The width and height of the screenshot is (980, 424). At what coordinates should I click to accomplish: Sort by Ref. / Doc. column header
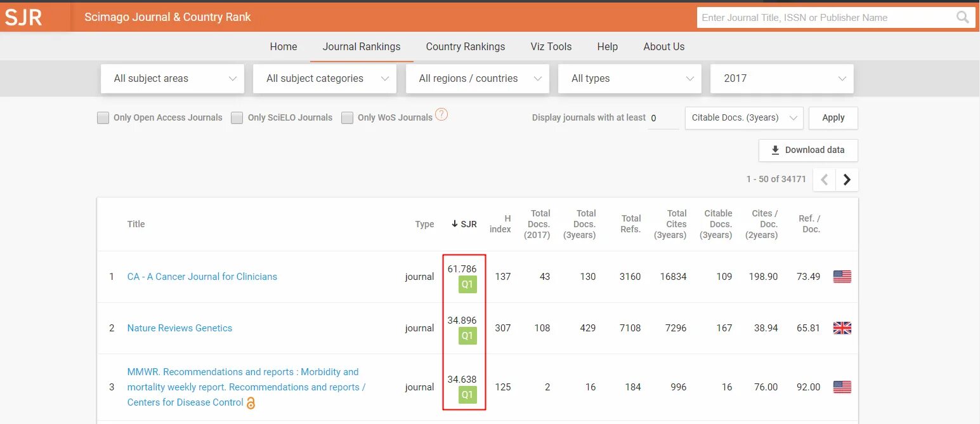(x=809, y=224)
